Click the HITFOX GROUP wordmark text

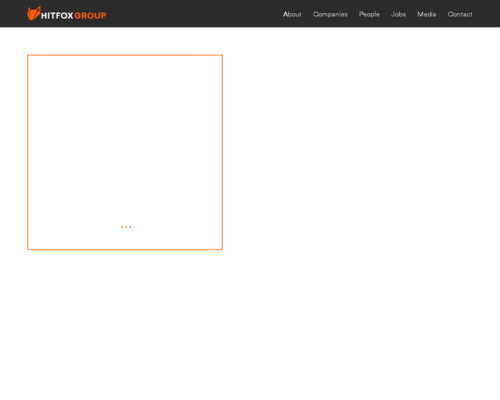coord(74,16)
